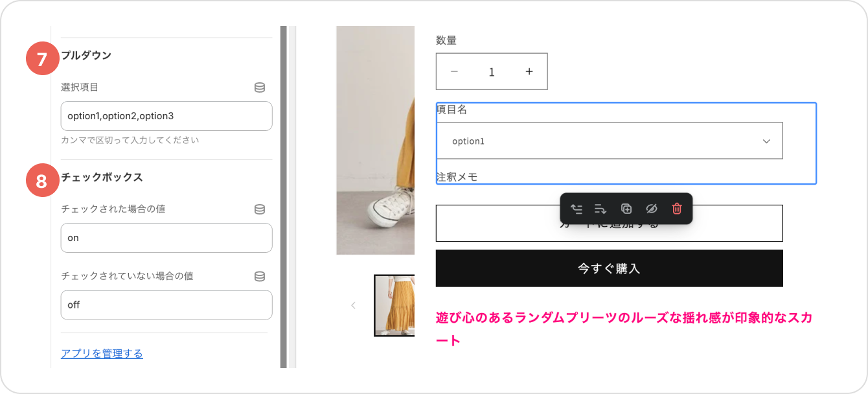Duplicate the selected block
Image resolution: width=868 pixels, height=394 pixels.
click(x=626, y=209)
